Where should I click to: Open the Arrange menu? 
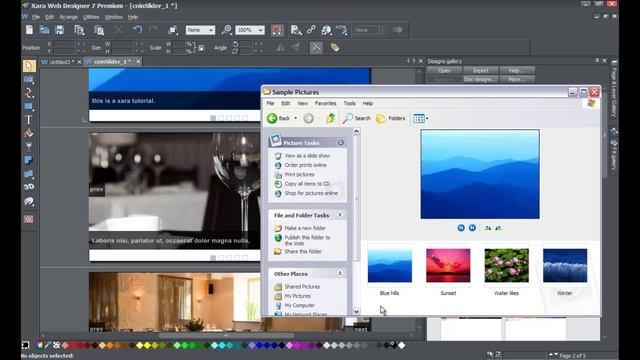68,17
